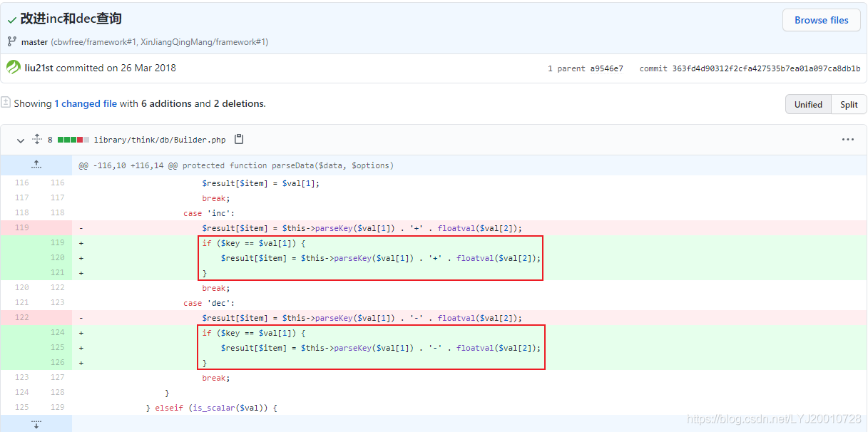Open library/think/db/Builder.php file link
This screenshot has height=432, width=868.
tap(160, 140)
